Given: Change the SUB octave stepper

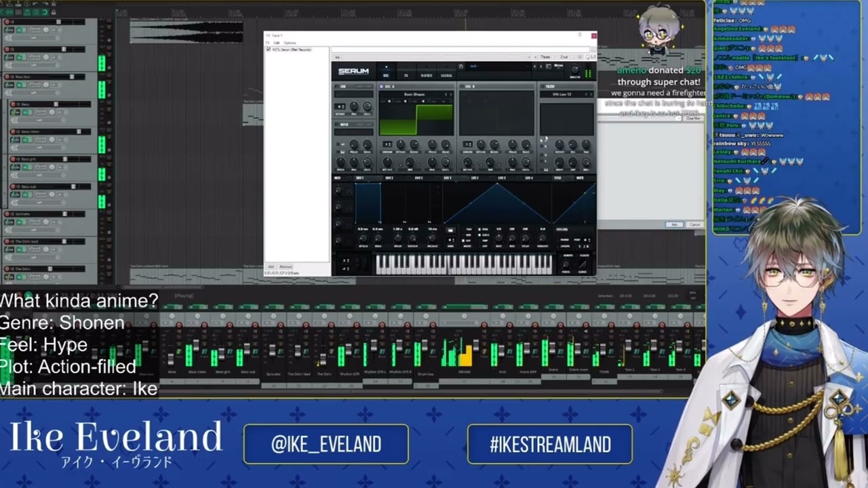Looking at the screenshot, I should click(x=340, y=106).
